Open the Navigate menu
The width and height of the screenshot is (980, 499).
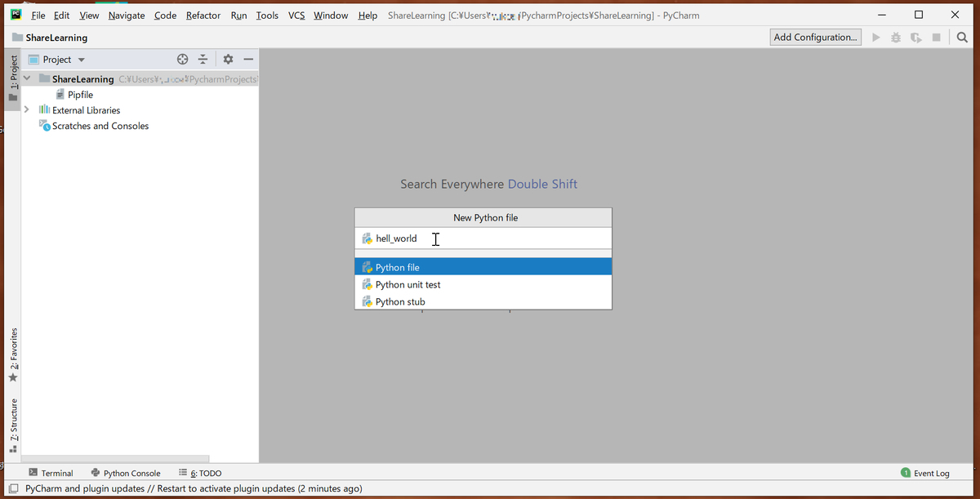click(x=127, y=16)
